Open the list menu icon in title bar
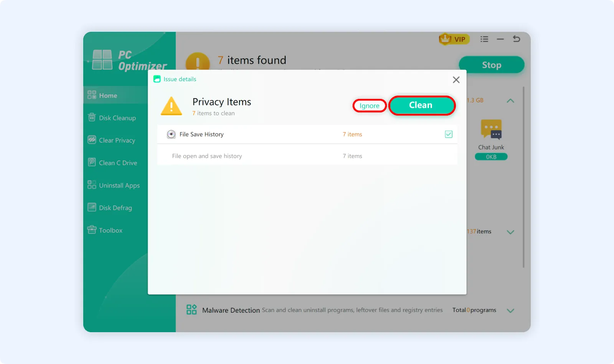The image size is (614, 364). [484, 39]
